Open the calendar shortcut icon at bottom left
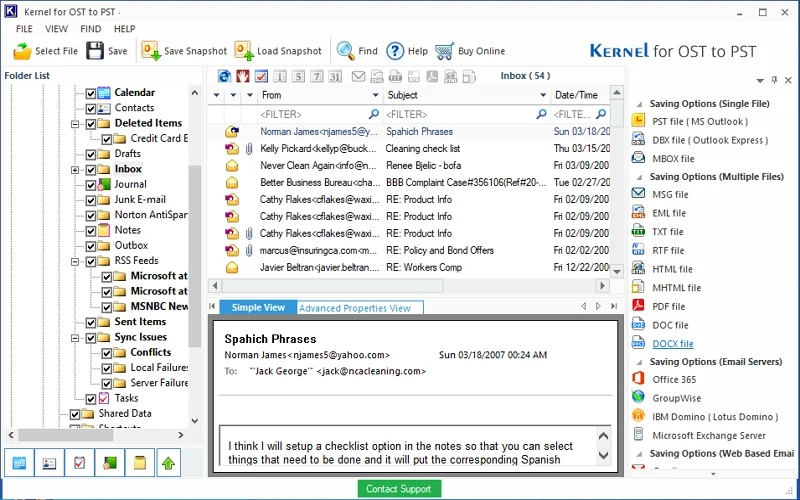The width and height of the screenshot is (800, 500). (x=19, y=463)
